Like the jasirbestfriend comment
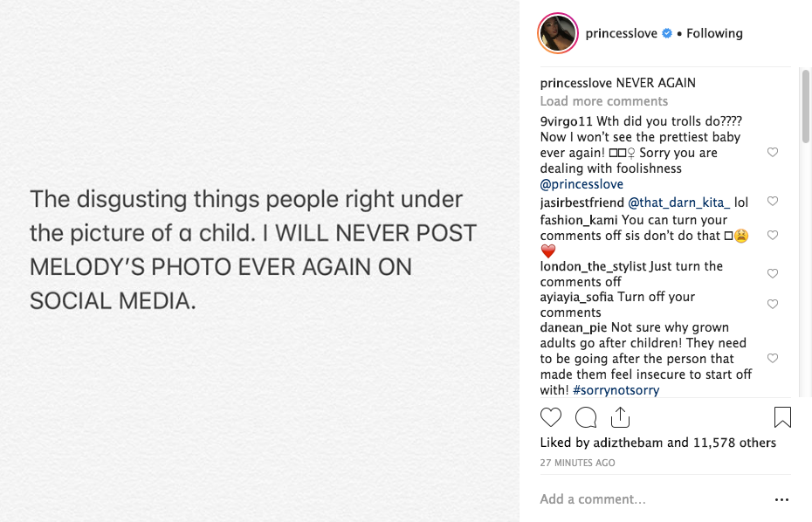This screenshot has width=812, height=522. (x=772, y=202)
